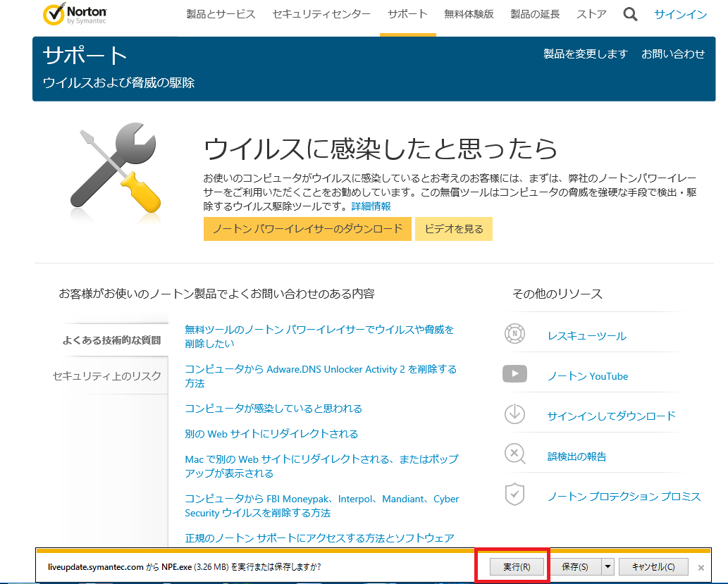
Task: Open the 詳細情報 link
Action: [371, 206]
